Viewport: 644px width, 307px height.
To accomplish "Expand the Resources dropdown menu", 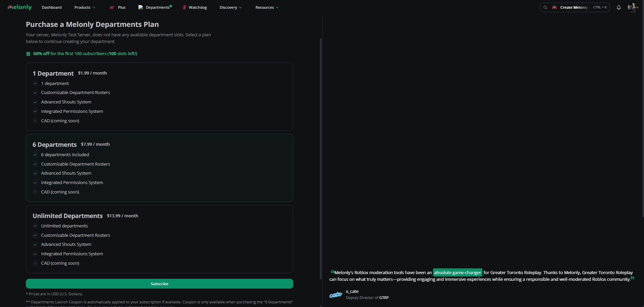I will pyautogui.click(x=267, y=7).
